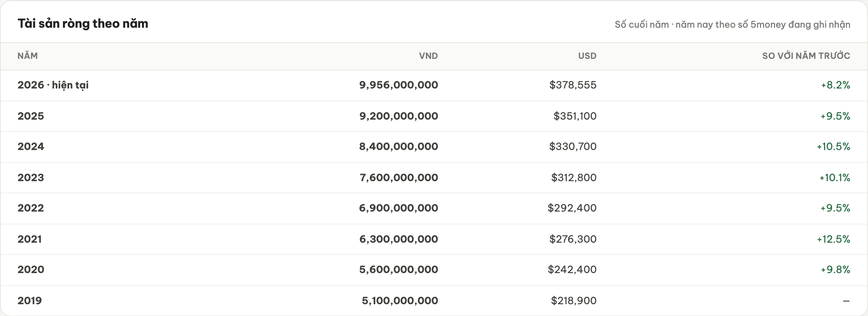The height and width of the screenshot is (316, 868).
Task: Select the $378,555 USD value
Action: (573, 85)
